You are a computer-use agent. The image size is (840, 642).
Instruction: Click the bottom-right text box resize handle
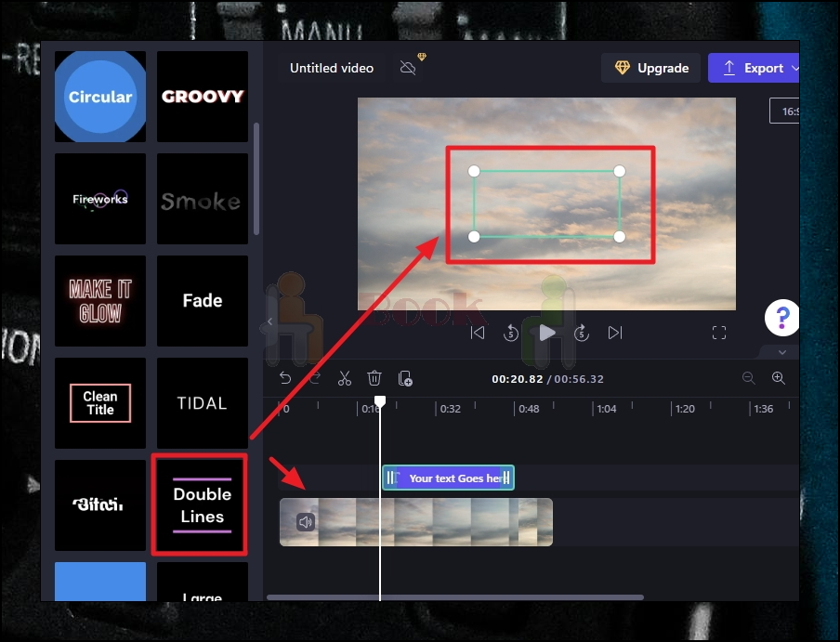click(619, 237)
